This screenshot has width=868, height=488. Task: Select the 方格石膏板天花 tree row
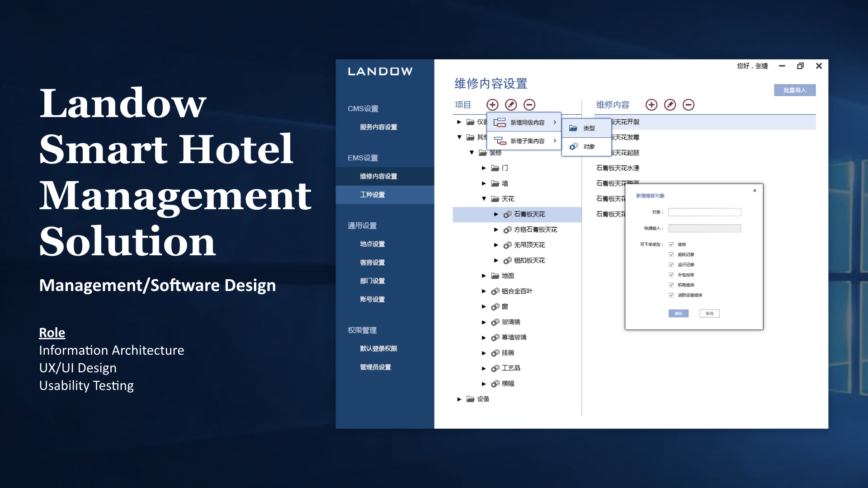coord(517,230)
